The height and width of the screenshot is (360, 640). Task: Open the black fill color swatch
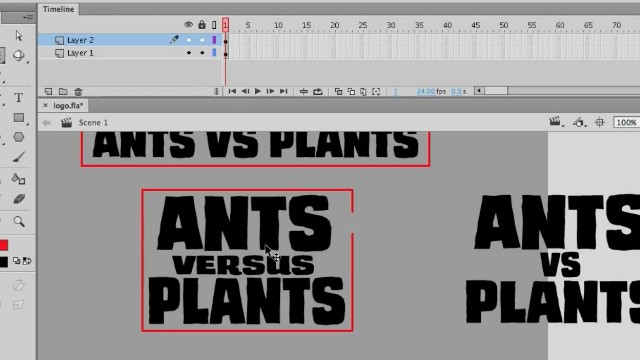pyautogui.click(x=4, y=262)
